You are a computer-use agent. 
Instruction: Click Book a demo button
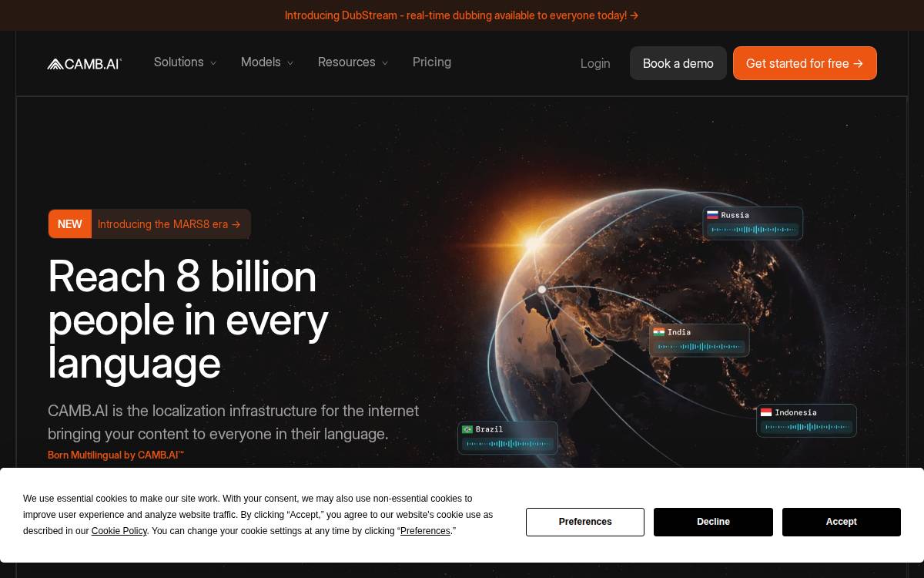(x=678, y=63)
